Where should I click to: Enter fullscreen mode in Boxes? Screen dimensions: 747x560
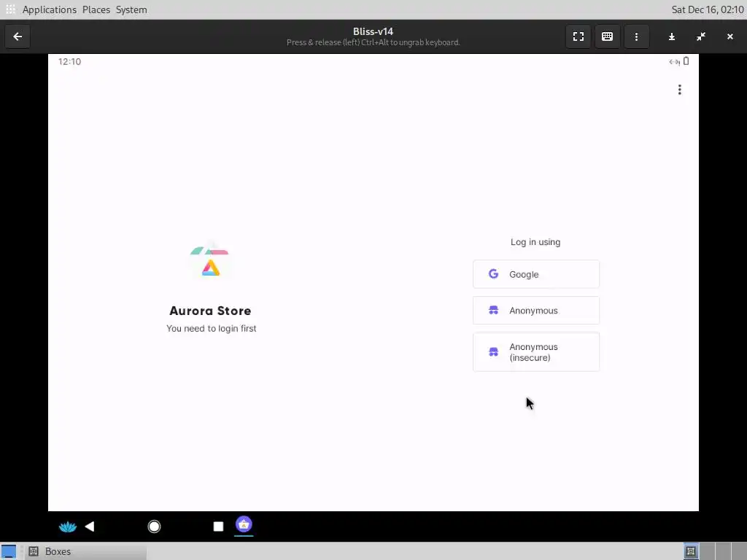click(x=578, y=36)
